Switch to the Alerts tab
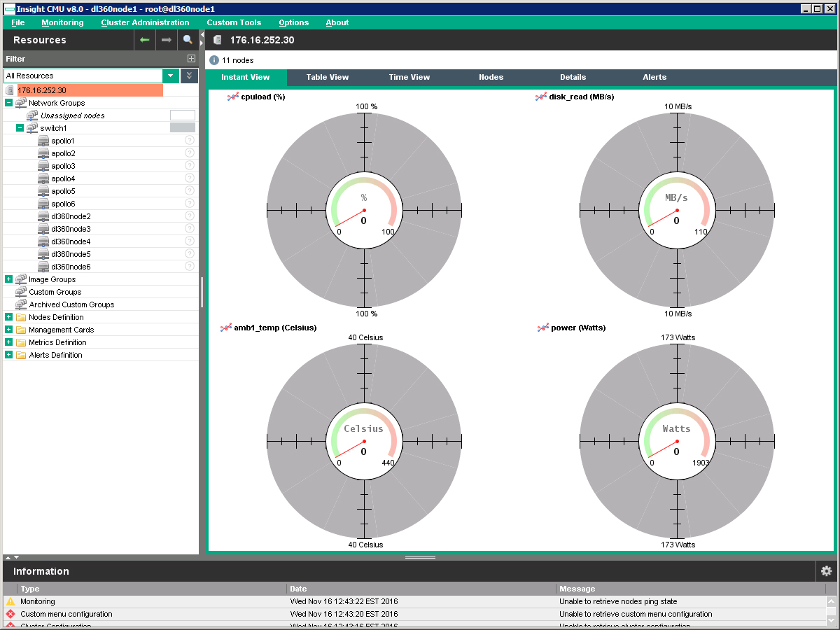 [654, 77]
